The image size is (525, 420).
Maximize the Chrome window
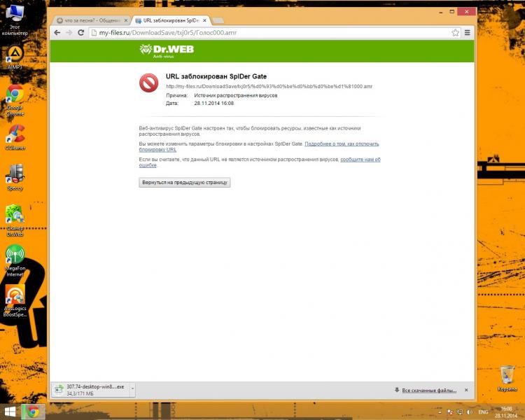pyautogui.click(x=451, y=12)
